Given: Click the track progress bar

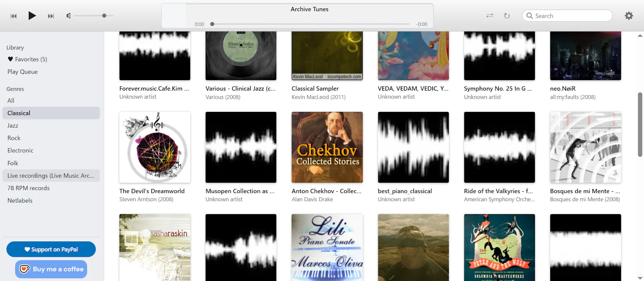Looking at the screenshot, I should pyautogui.click(x=311, y=24).
